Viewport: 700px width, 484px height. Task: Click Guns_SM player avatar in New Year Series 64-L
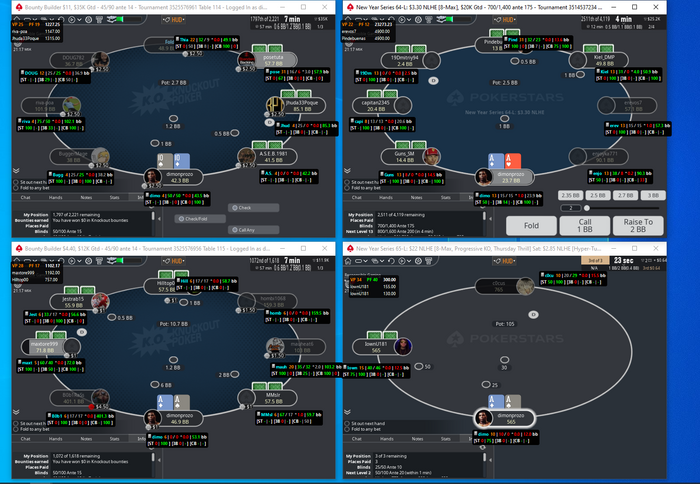coord(431,156)
